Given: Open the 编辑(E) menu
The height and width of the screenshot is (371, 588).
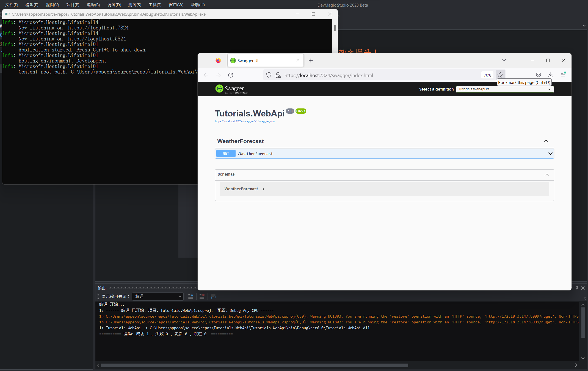Looking at the screenshot, I should pos(32,5).
